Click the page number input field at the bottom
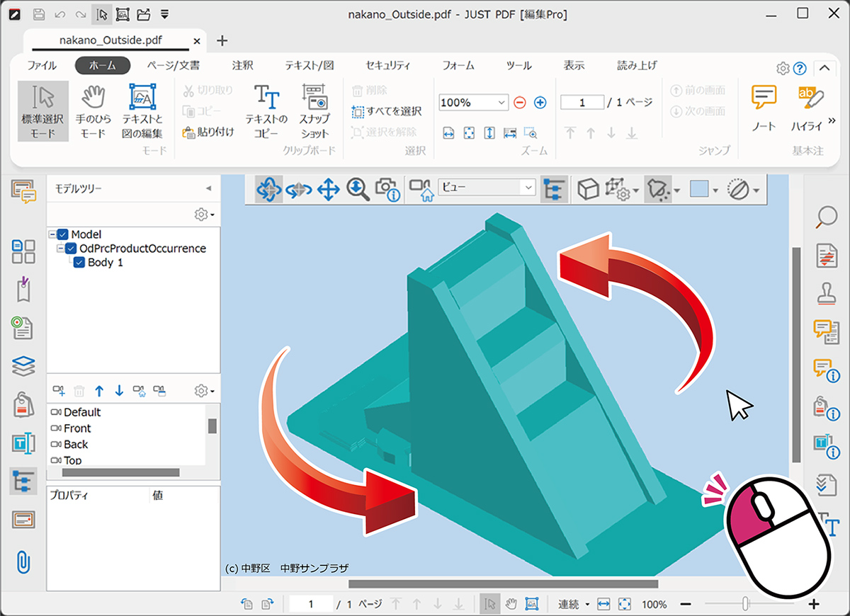The height and width of the screenshot is (616, 850). point(311,604)
